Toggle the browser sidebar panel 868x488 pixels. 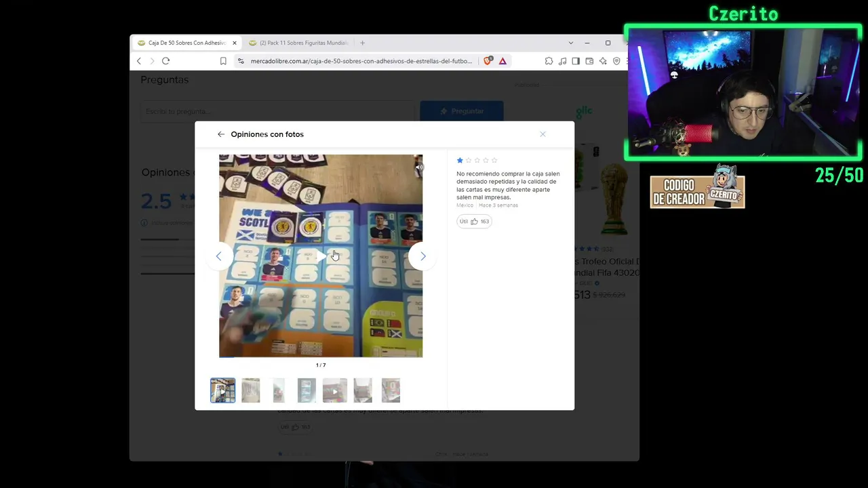click(x=576, y=61)
